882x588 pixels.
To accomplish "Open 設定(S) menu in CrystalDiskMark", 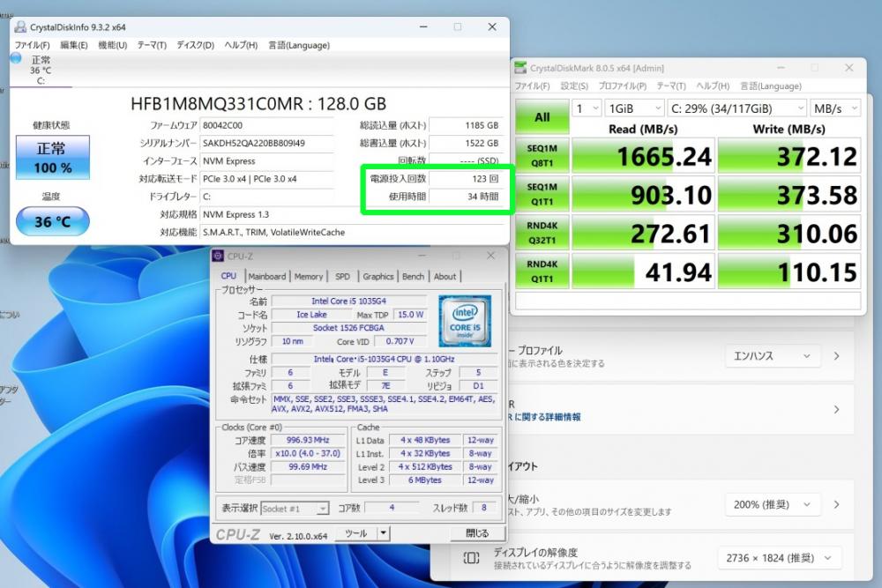I will 574,86.
